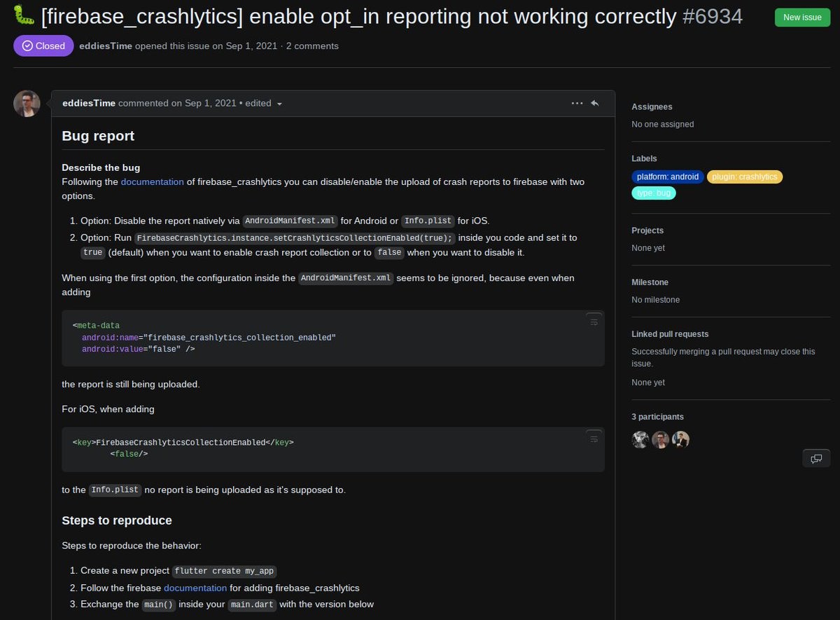840x620 pixels.
Task: Click the speech bubbles feedback icon
Action: [816, 458]
